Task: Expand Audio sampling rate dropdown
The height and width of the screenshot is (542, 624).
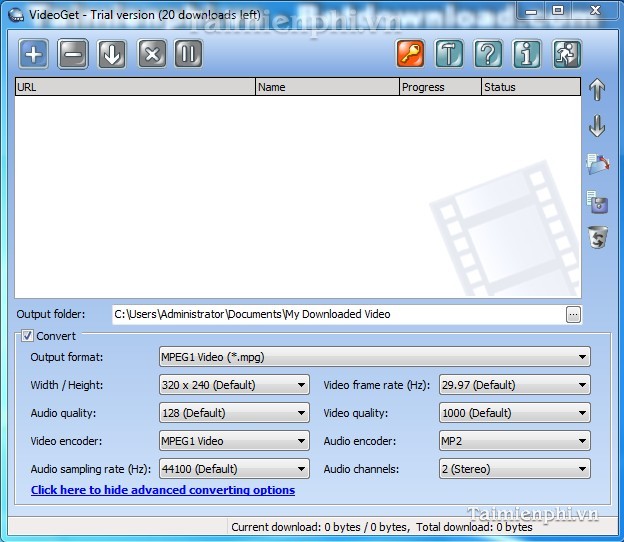Action: tap(234, 469)
